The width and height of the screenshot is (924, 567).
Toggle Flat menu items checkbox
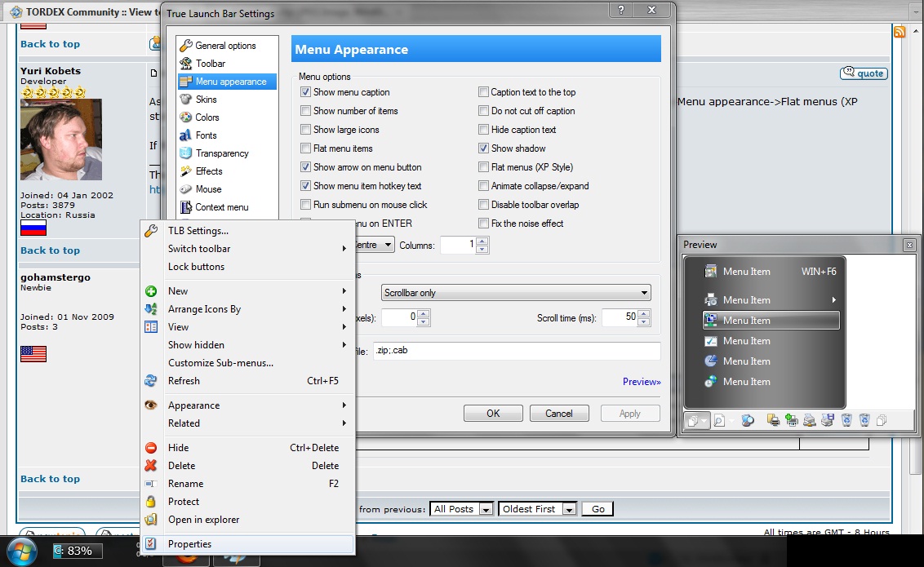click(305, 148)
